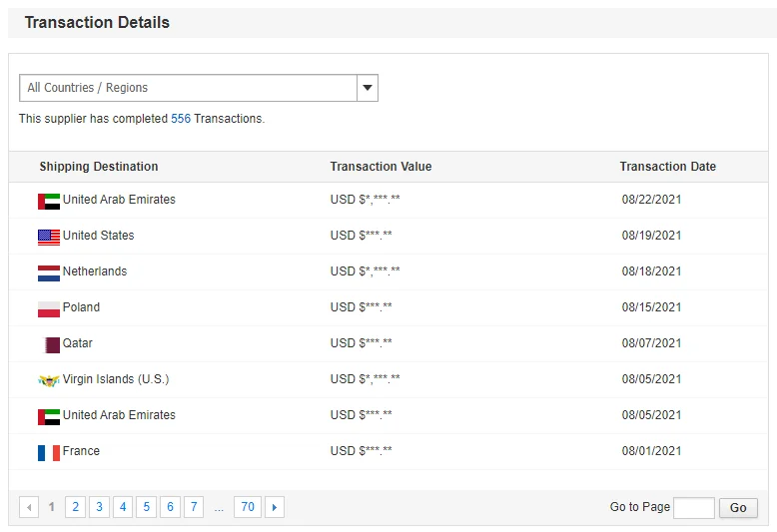
Task: Go to next page using right arrow
Action: click(x=275, y=507)
